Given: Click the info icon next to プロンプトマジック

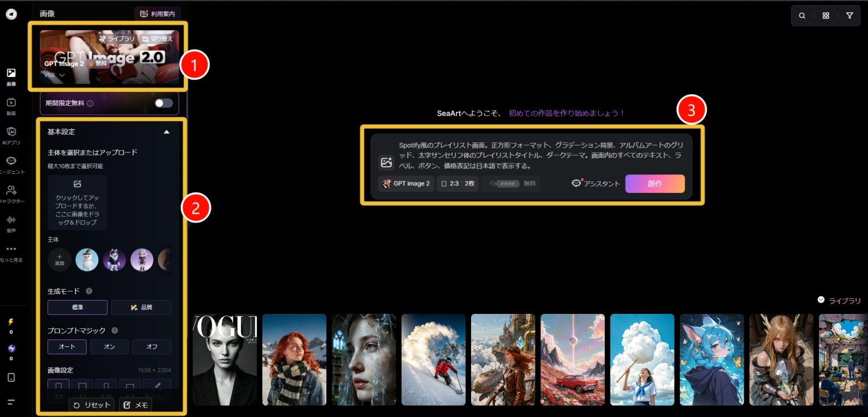Looking at the screenshot, I should click(x=115, y=331).
